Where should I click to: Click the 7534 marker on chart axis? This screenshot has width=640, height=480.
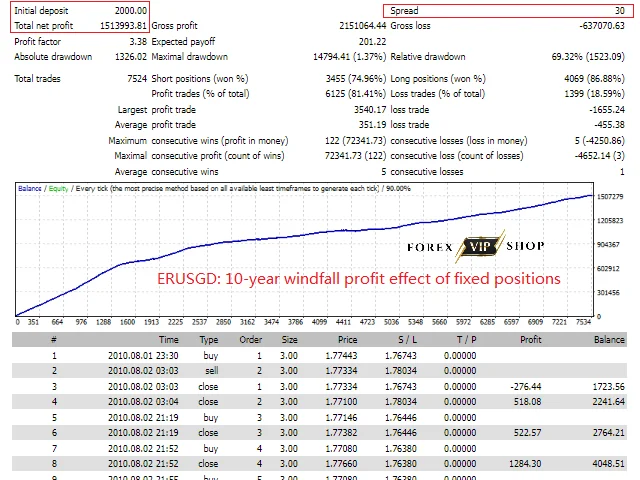583,322
